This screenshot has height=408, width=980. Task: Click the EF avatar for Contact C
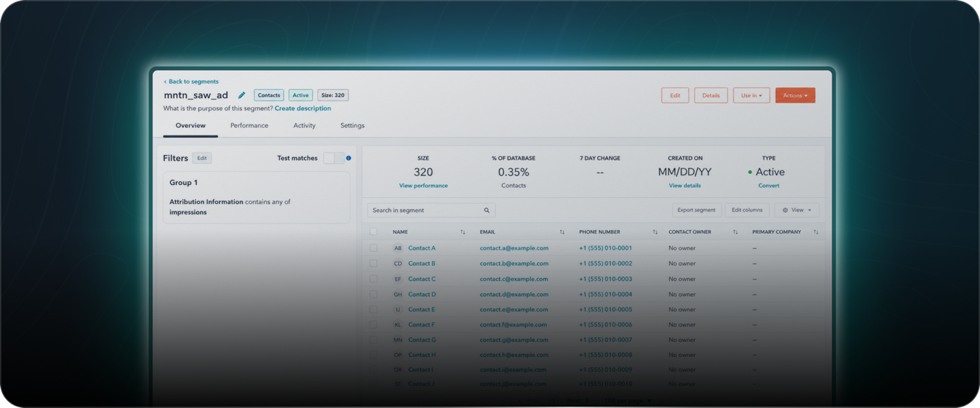coord(398,279)
